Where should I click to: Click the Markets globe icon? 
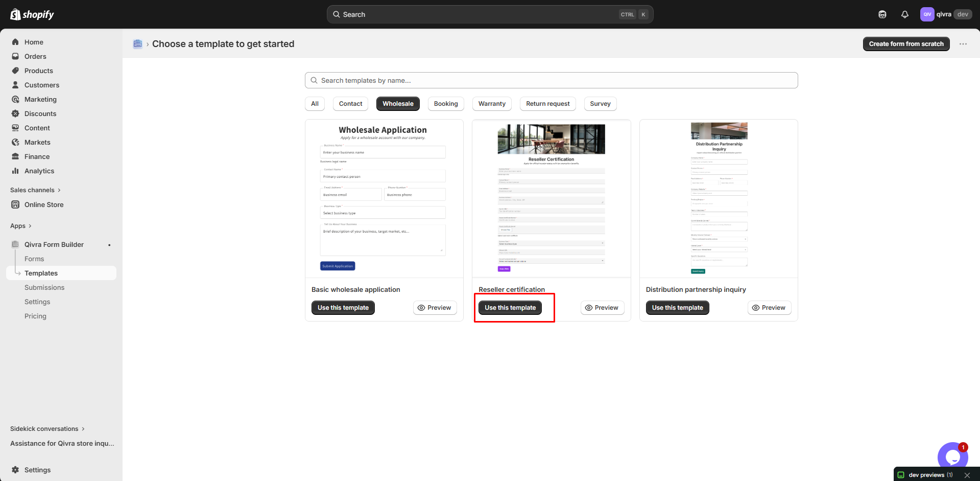(15, 142)
